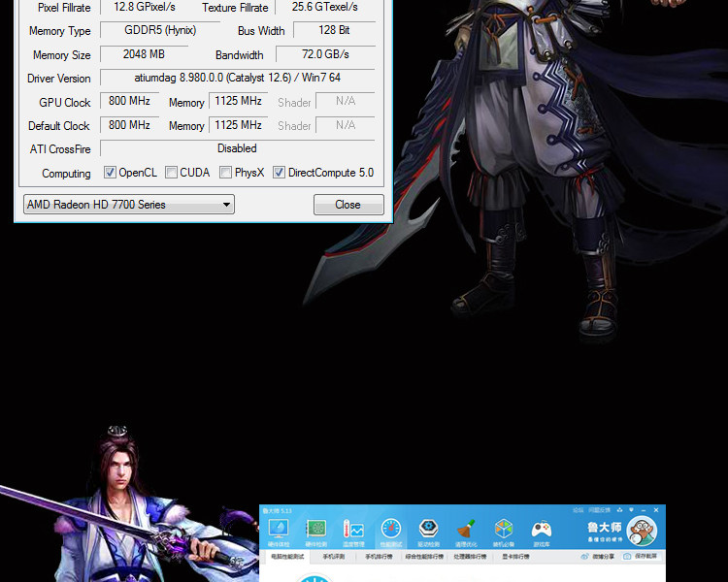Screen dimensions: 728x582
Task: Toggle the DirectCompute 5.0 checkbox
Action: pyautogui.click(x=279, y=173)
